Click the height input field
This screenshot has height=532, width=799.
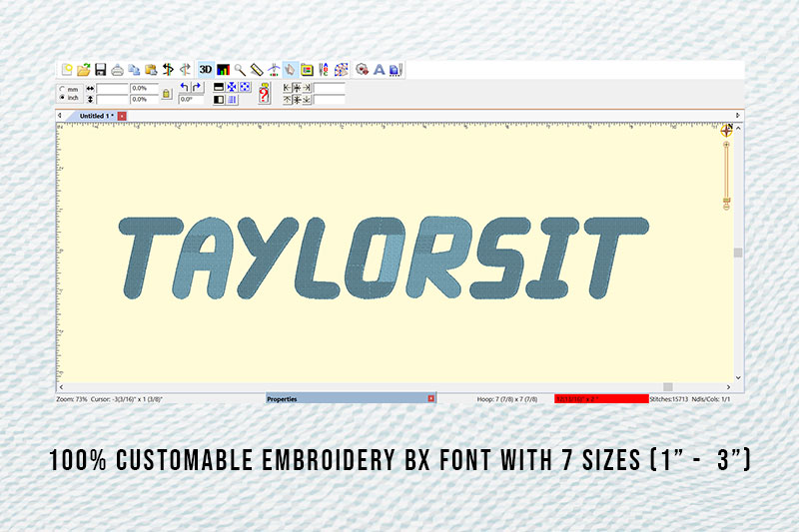click(112, 99)
